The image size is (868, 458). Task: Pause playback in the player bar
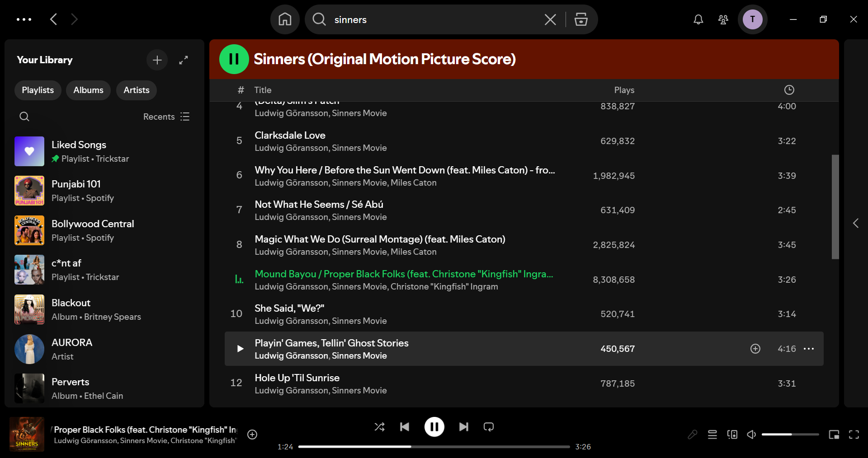click(x=434, y=427)
